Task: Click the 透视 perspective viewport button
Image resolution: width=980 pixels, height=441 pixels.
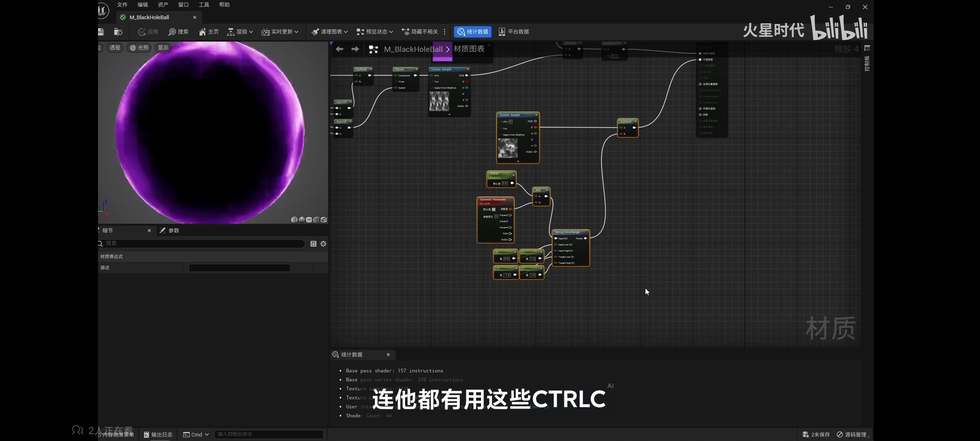Action: tap(115, 48)
